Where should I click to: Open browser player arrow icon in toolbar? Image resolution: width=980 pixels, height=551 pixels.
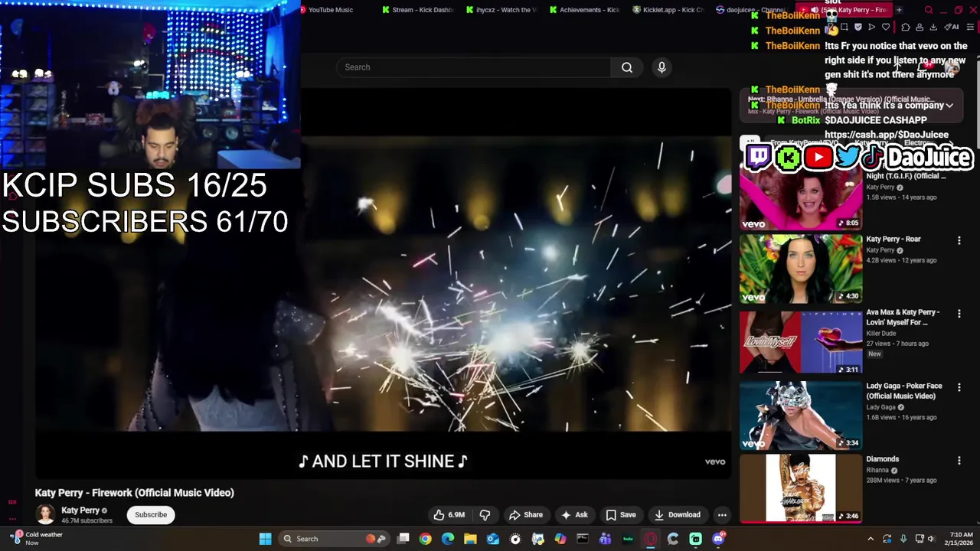point(871,27)
